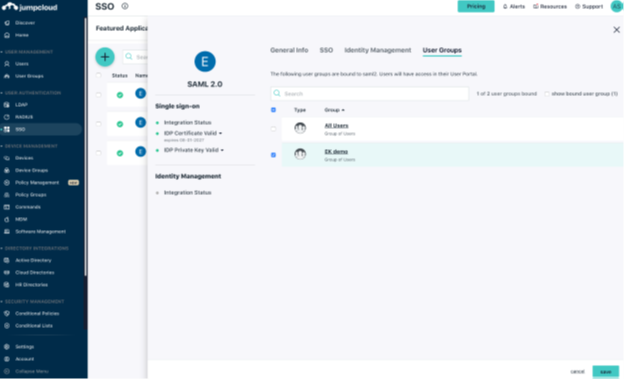Open Users in the sidebar
This screenshot has height=380, width=624.
21,64
